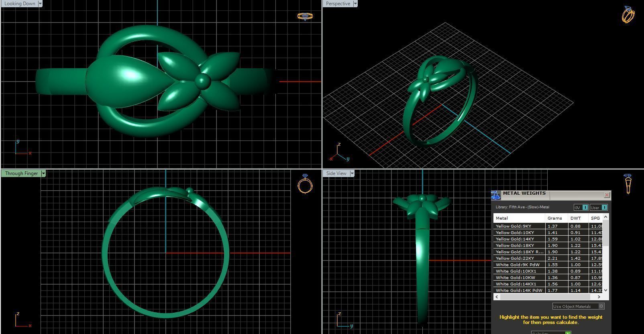Select the Yellow Gold:18KY R... row
The width and height of the screenshot is (644, 334).
(x=548, y=252)
